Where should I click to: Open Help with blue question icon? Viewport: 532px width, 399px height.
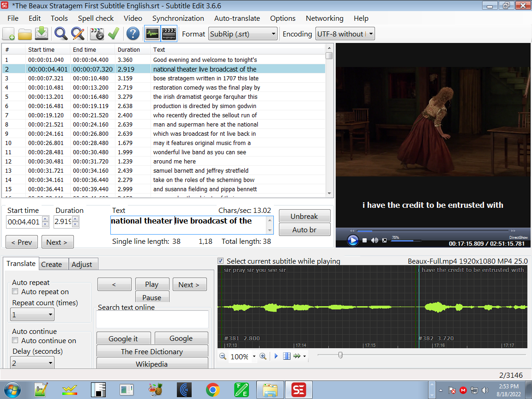pyautogui.click(x=133, y=34)
